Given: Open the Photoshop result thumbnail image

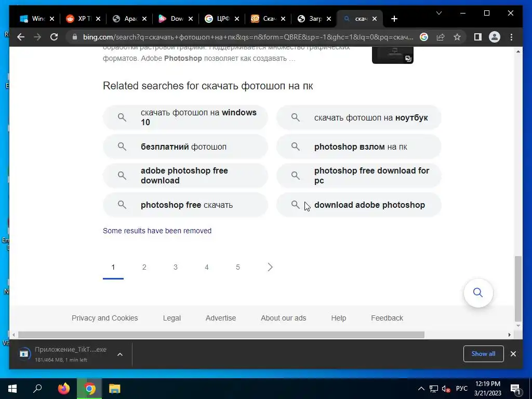Looking at the screenshot, I should [x=393, y=55].
